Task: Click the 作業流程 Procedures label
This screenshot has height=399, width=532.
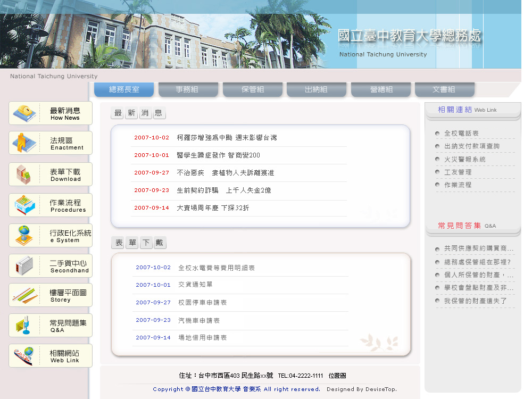Action: coord(68,206)
